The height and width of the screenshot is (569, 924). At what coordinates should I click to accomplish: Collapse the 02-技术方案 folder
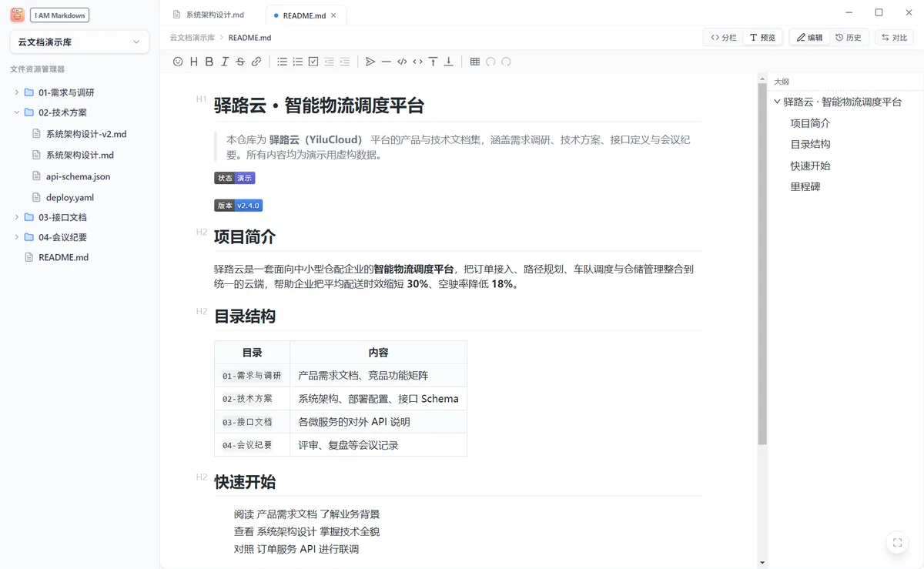tap(17, 112)
